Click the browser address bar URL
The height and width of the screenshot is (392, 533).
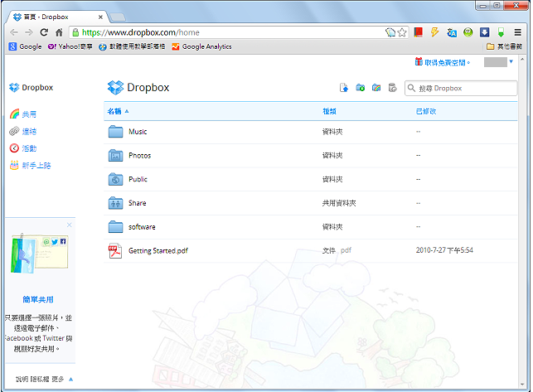[x=140, y=32]
